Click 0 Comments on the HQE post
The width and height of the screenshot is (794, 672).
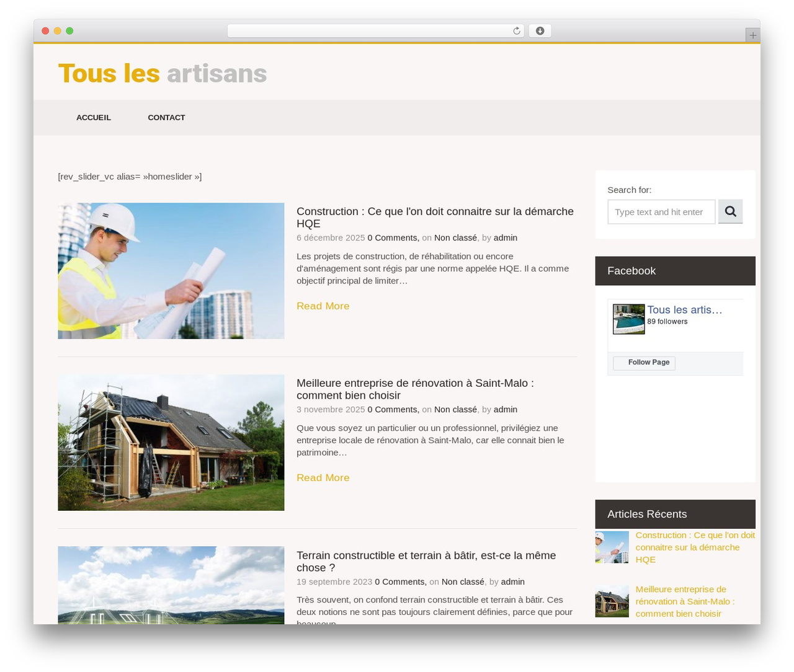tap(393, 238)
